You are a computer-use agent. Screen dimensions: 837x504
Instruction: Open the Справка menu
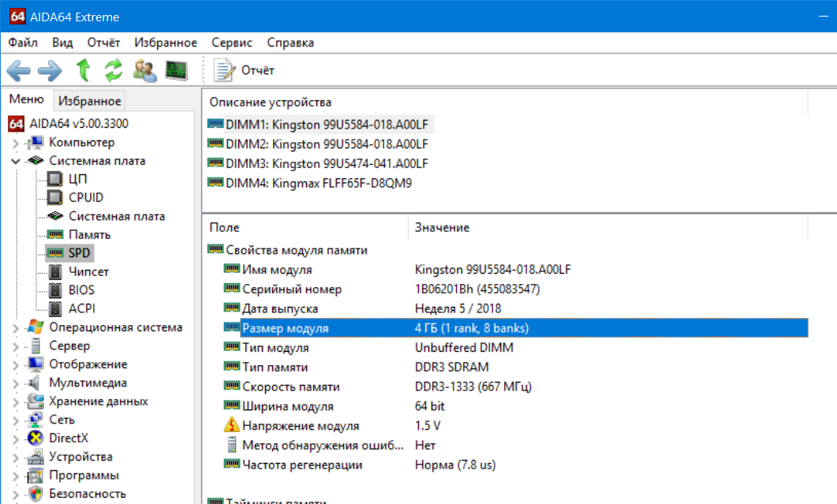[290, 43]
